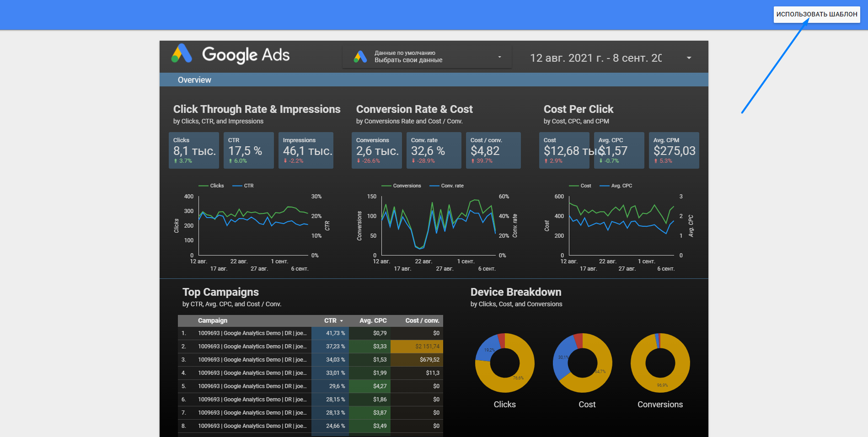This screenshot has height=437, width=868.
Task: Open the data source selector dropdown
Action: click(427, 57)
